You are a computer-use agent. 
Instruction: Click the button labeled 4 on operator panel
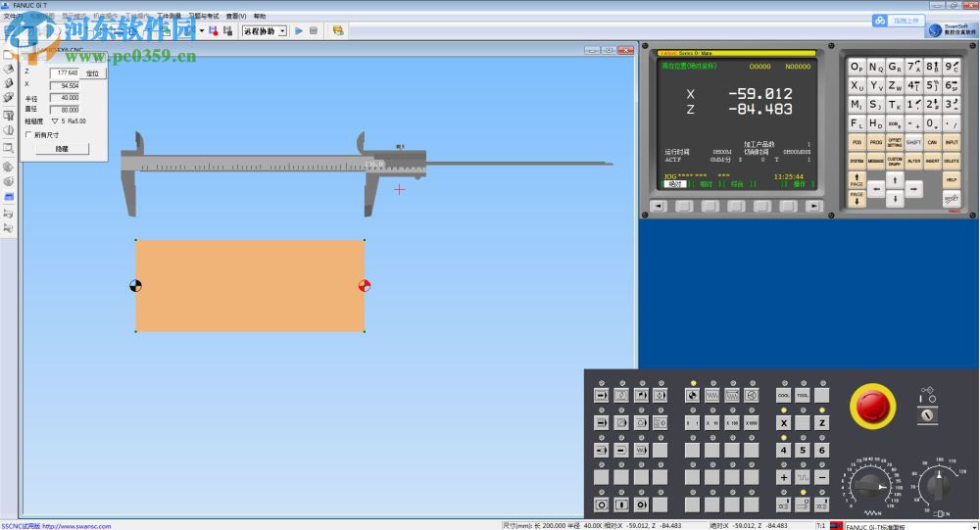click(x=784, y=450)
